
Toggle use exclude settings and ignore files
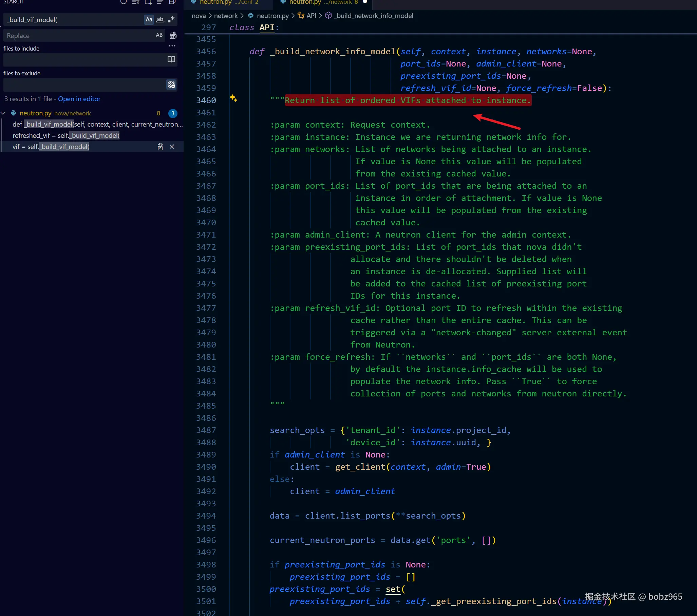[171, 85]
